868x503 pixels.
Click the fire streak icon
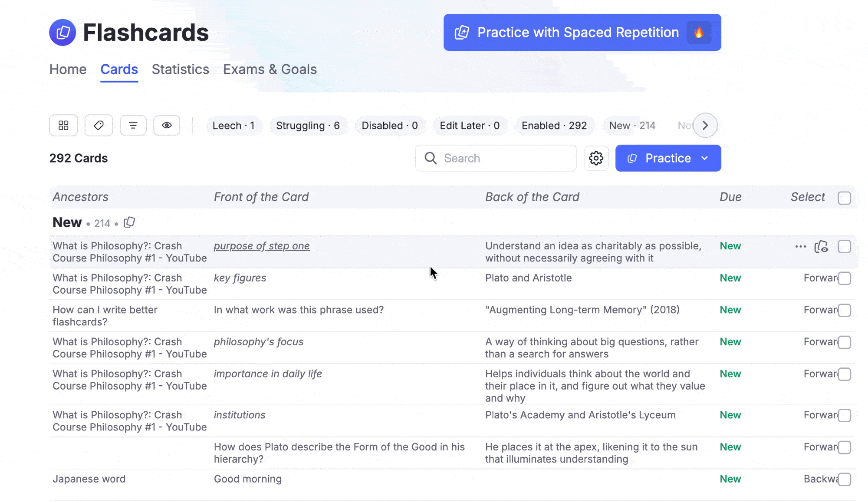pos(699,33)
